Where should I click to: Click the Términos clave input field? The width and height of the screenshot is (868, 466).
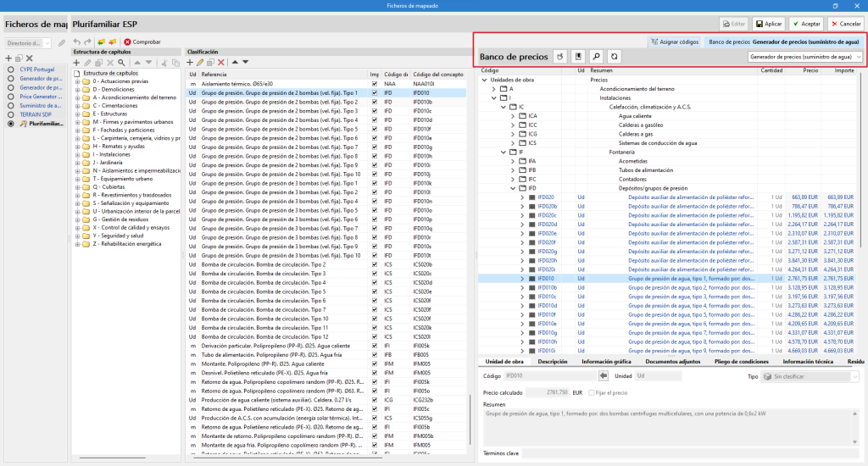678,454
